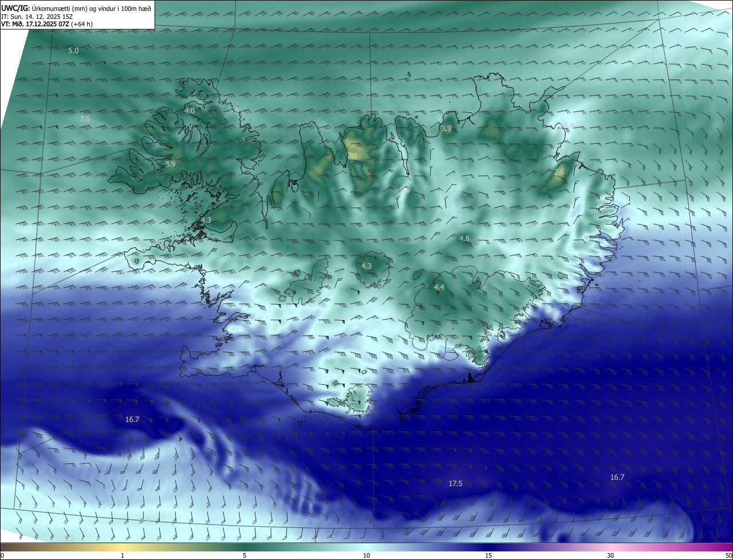Click the 4.8 value label
The height and width of the screenshot is (560, 733).
pos(464,238)
